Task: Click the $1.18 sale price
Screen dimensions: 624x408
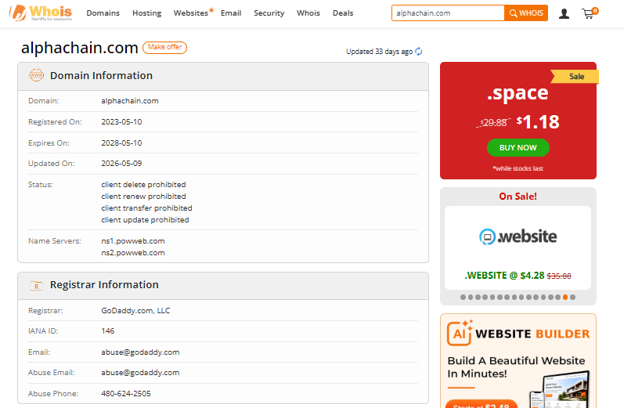Action: 538,122
